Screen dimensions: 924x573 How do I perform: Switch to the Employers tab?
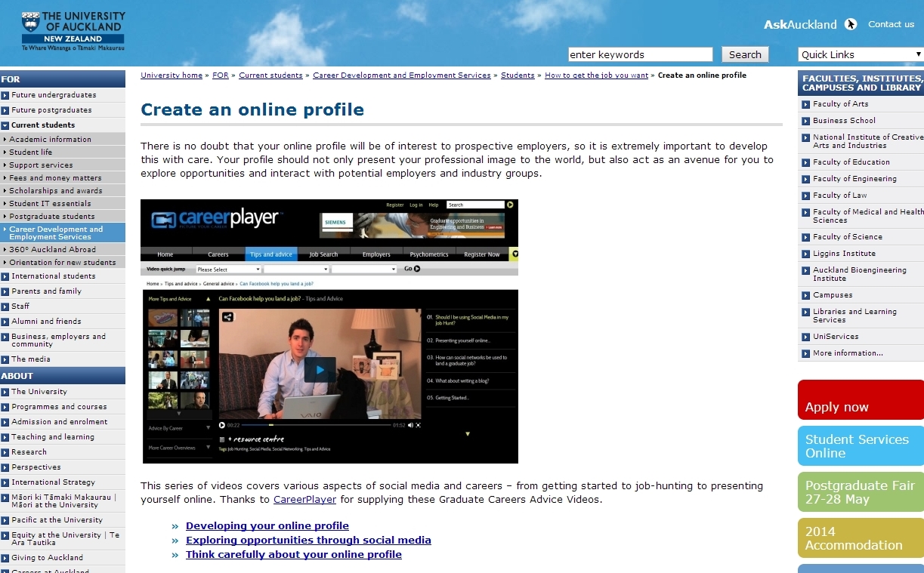click(x=376, y=254)
